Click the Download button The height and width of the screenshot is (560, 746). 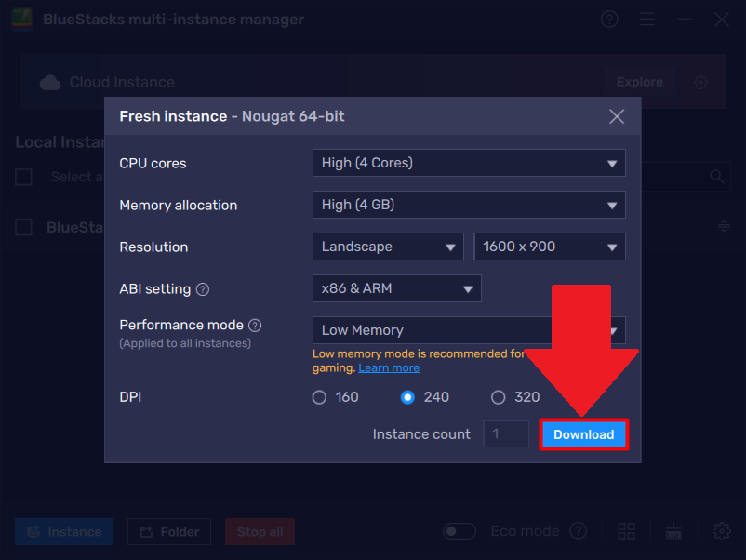584,434
